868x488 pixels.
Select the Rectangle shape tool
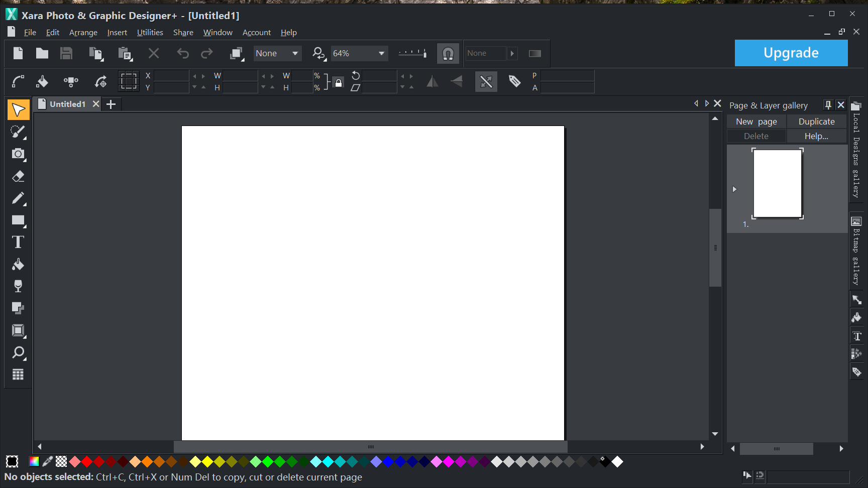(x=19, y=220)
